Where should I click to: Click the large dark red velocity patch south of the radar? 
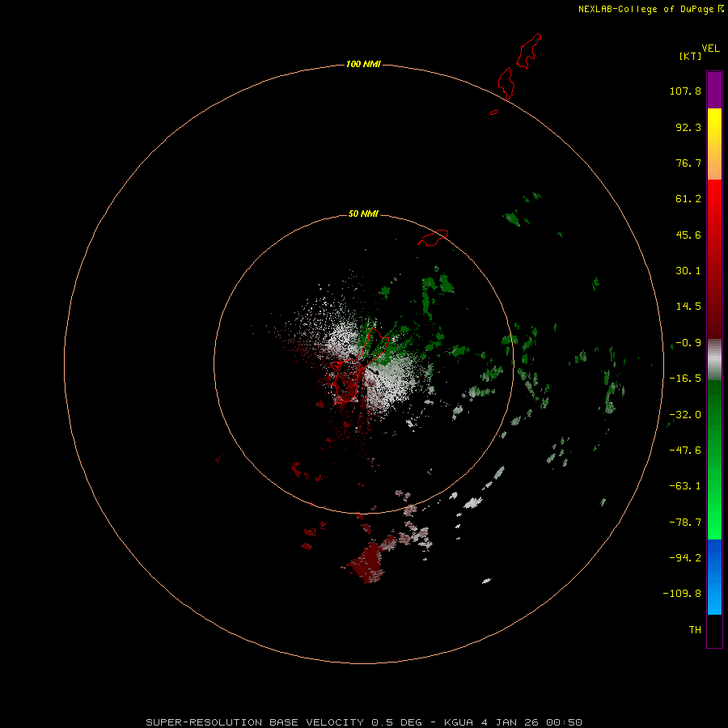pos(366,562)
